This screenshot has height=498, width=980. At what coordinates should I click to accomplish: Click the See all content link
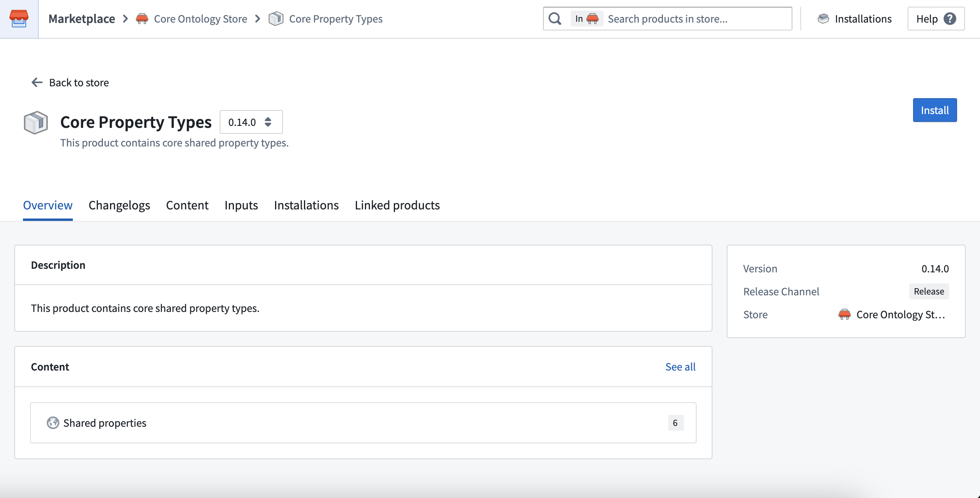point(680,366)
